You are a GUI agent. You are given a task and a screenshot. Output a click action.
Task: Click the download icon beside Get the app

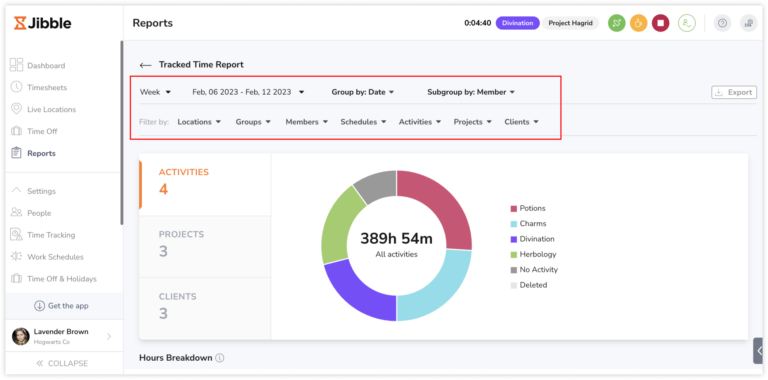[39, 306]
